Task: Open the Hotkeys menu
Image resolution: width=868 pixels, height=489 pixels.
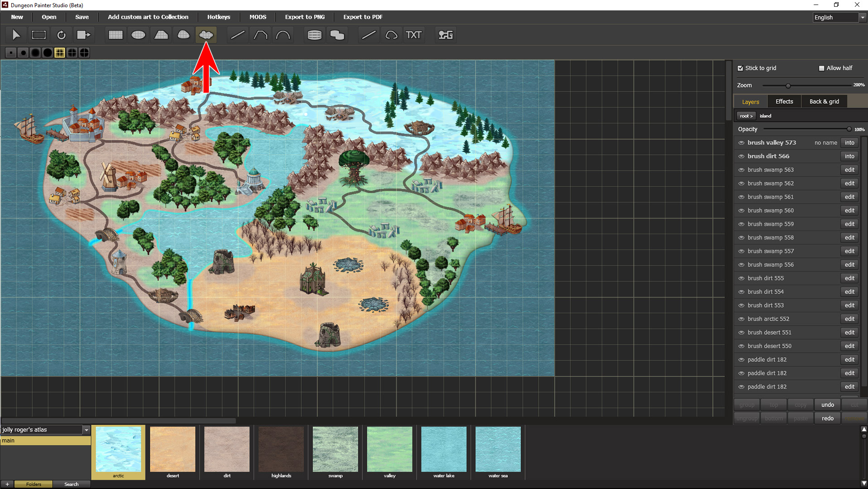Action: pyautogui.click(x=219, y=17)
